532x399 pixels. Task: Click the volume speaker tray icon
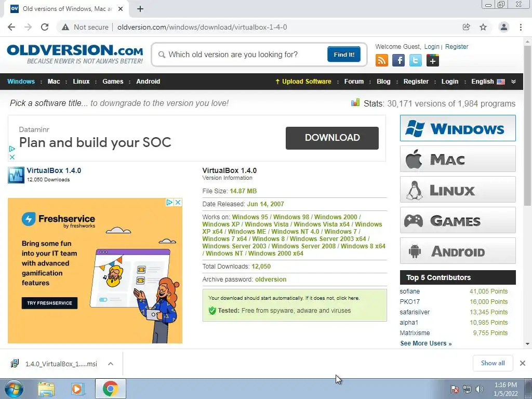480,389
